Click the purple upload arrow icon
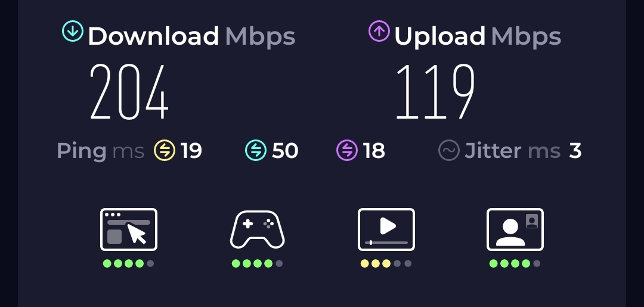 [379, 31]
